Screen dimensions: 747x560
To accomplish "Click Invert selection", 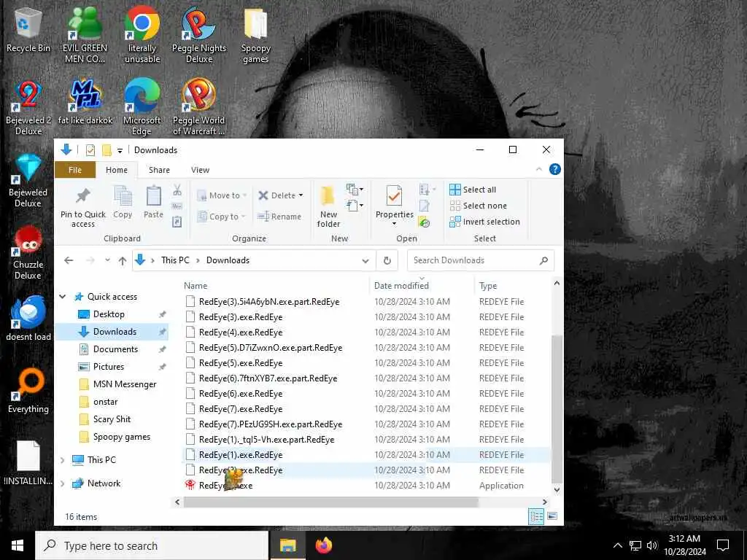I will (484, 222).
